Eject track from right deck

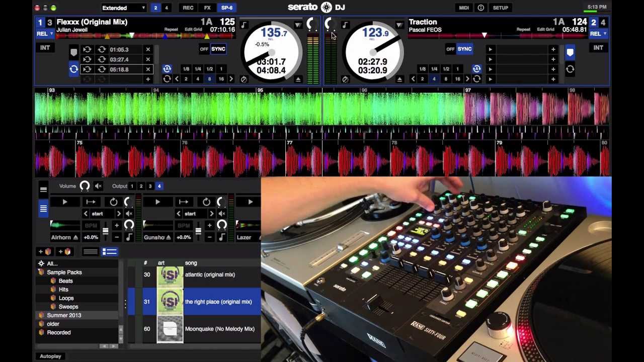(x=399, y=79)
